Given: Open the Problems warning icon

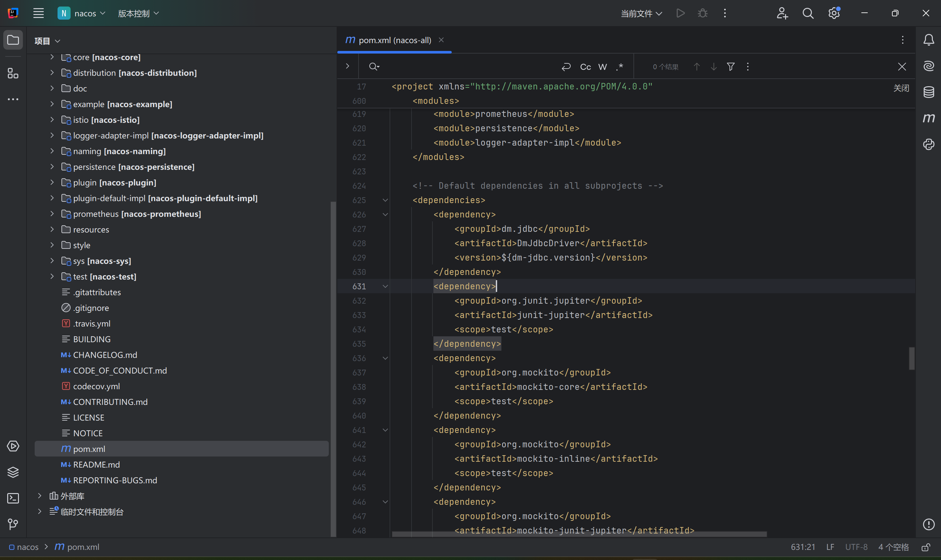Looking at the screenshot, I should 929,524.
